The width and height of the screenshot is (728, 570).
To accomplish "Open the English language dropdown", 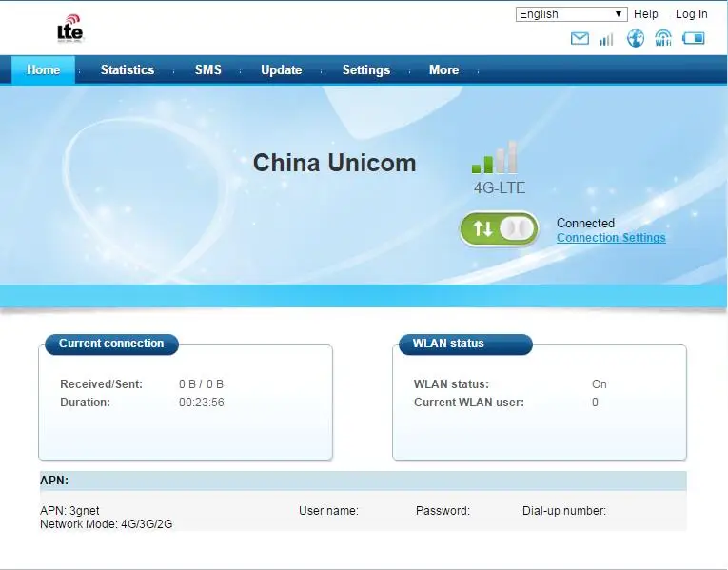I will 571,14.
